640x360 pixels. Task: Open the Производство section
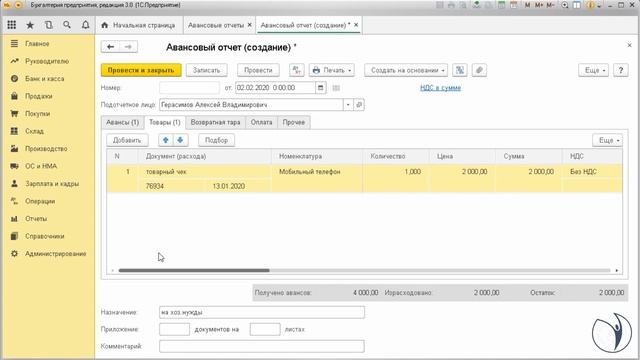click(x=47, y=149)
